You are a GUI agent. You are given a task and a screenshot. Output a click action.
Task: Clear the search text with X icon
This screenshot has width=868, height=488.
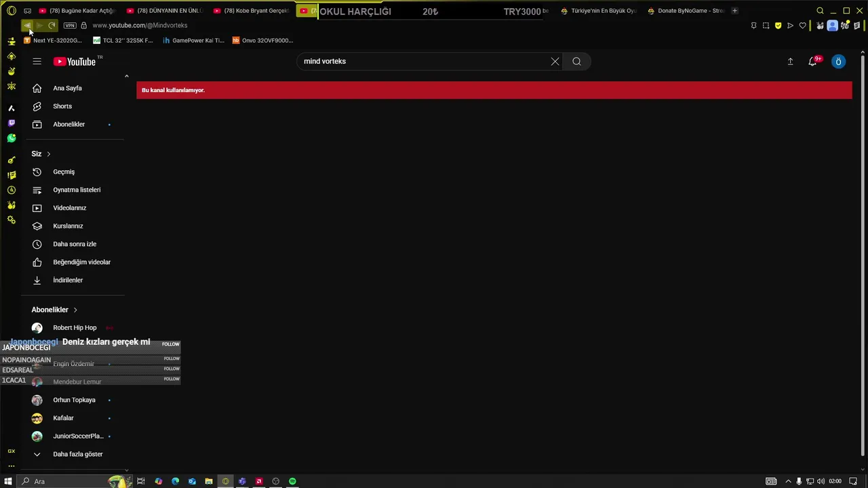(555, 61)
